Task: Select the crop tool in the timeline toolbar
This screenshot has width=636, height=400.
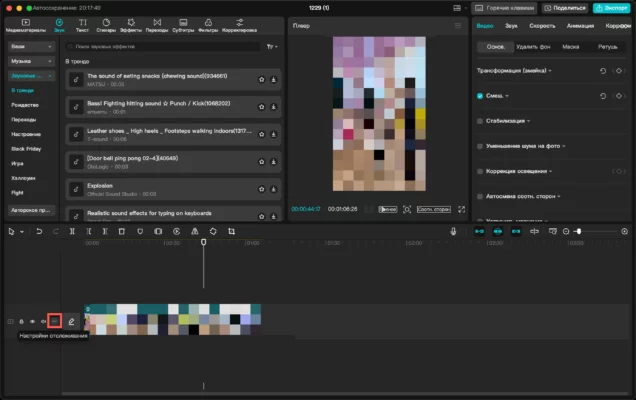Action: point(231,231)
